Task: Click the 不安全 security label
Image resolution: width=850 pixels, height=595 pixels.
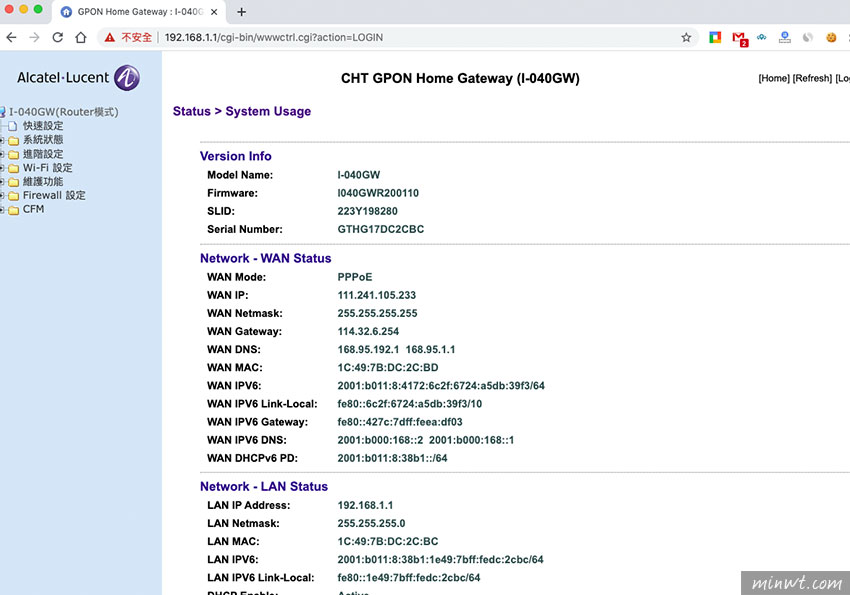Action: (136, 37)
